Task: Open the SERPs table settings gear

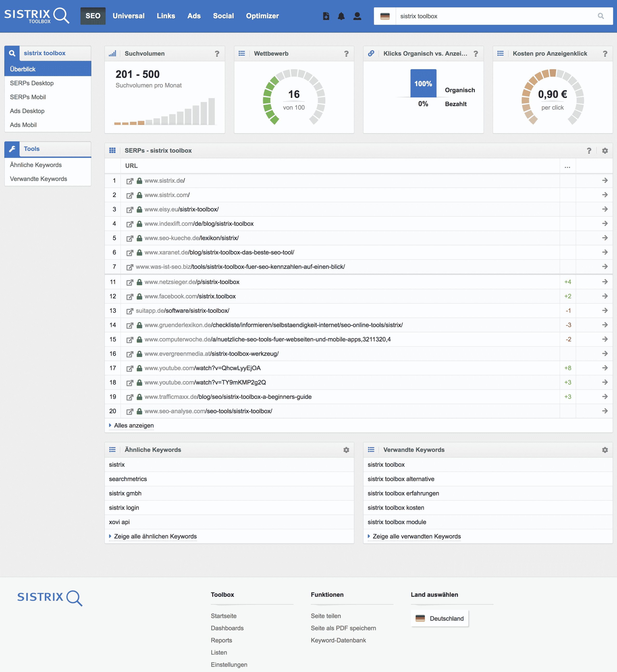Action: point(605,151)
